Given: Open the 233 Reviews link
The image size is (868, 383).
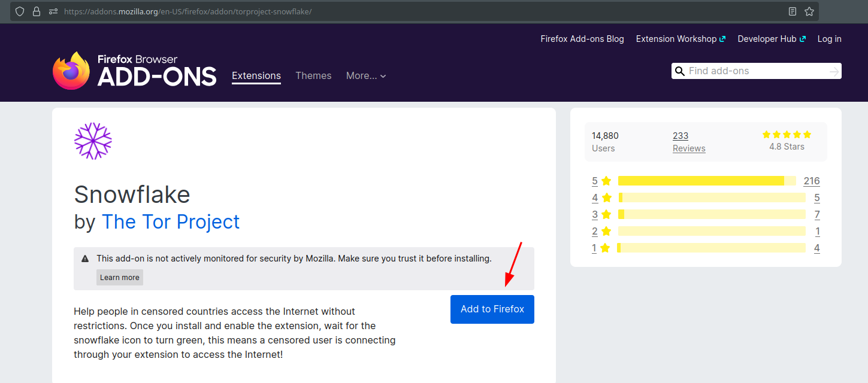Looking at the screenshot, I should tap(689, 142).
